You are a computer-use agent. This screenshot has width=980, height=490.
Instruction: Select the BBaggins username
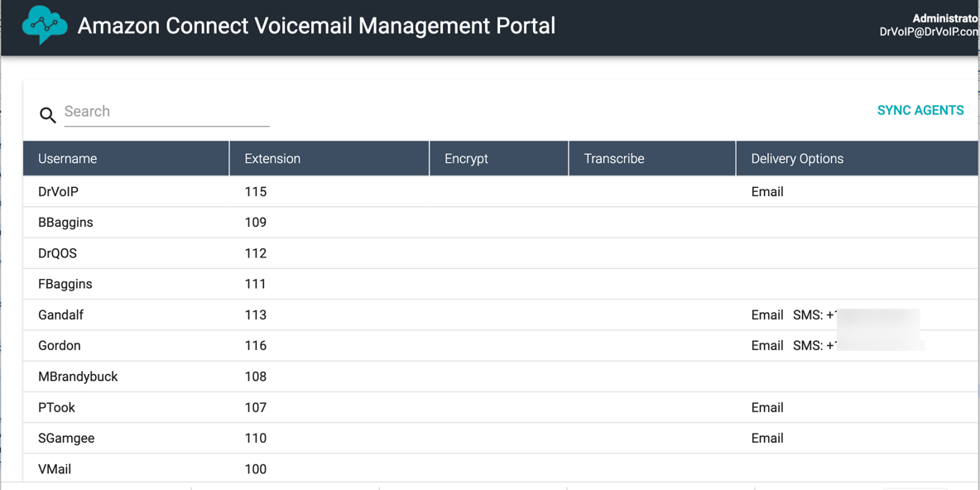click(x=65, y=223)
